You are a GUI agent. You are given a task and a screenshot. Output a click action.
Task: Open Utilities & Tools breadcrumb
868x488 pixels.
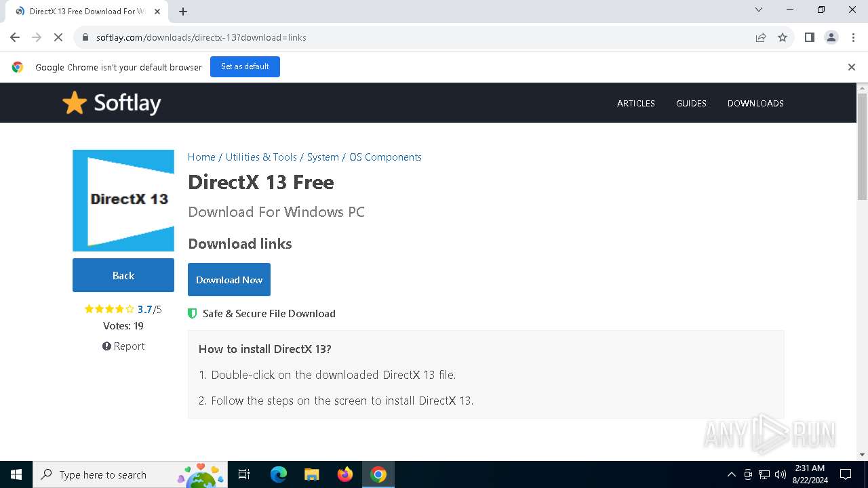pyautogui.click(x=261, y=157)
